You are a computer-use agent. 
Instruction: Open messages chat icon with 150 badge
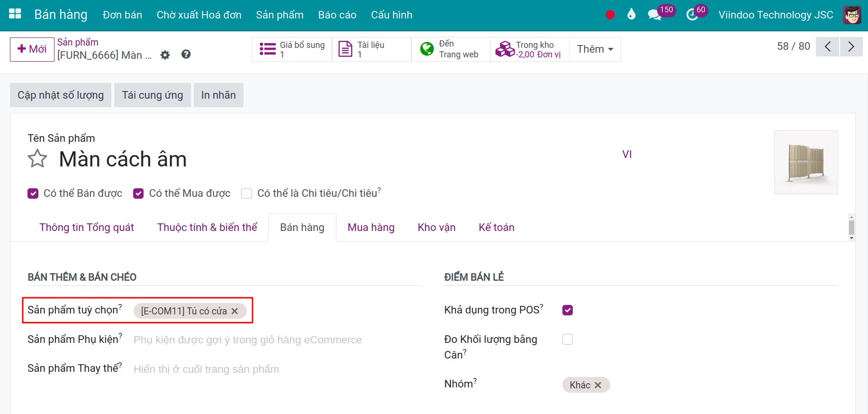(654, 15)
